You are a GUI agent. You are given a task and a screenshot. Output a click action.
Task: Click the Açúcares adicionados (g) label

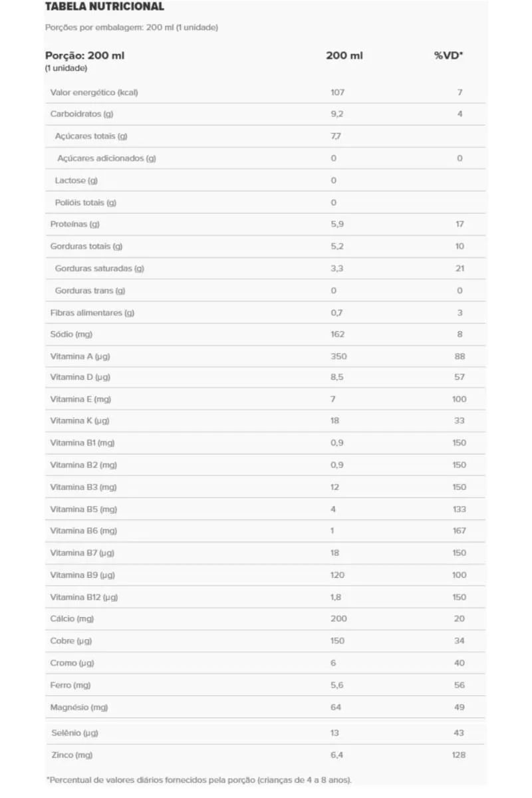107,158
